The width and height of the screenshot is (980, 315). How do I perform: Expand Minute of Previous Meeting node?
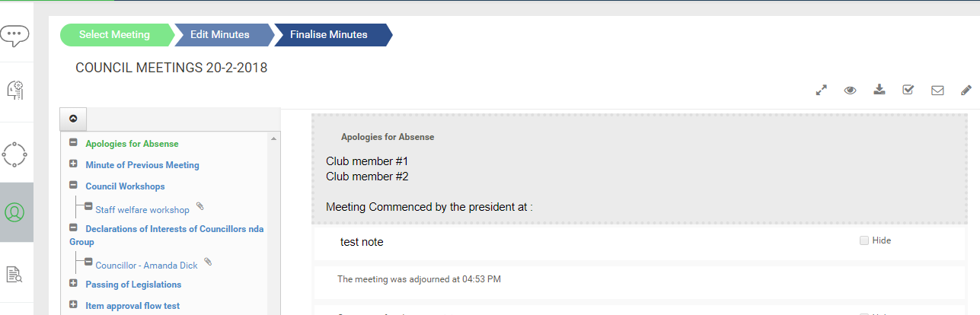73,164
